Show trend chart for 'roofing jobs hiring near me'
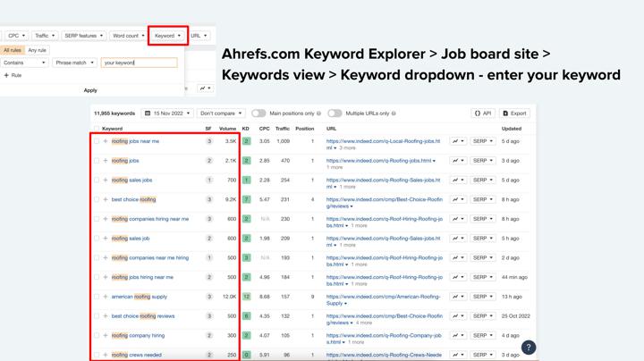 click(x=458, y=277)
